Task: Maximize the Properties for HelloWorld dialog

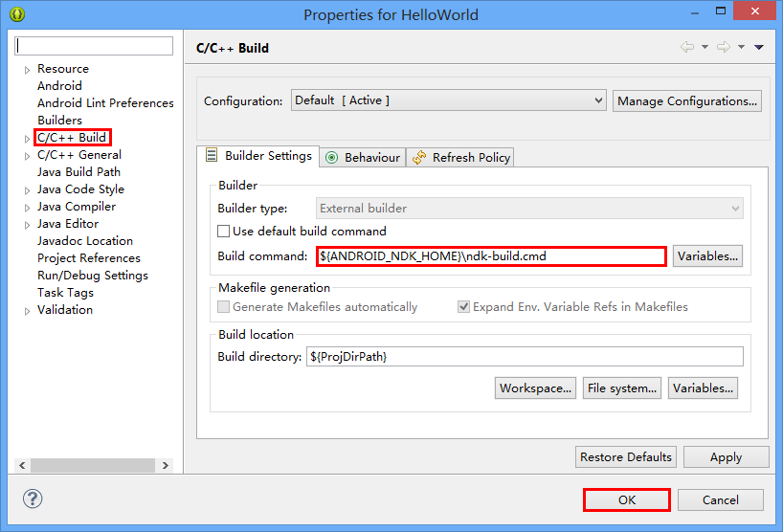Action: [721, 11]
